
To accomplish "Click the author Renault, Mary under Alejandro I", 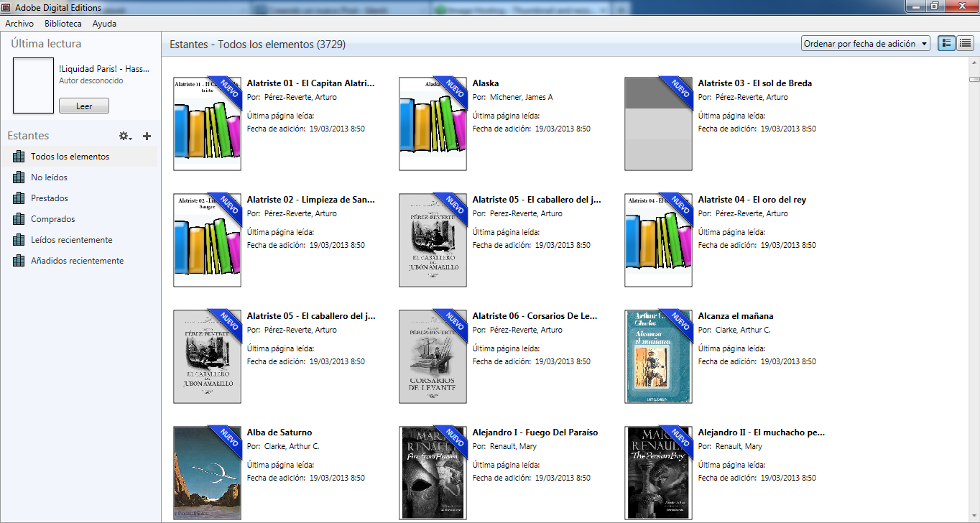I will [513, 446].
